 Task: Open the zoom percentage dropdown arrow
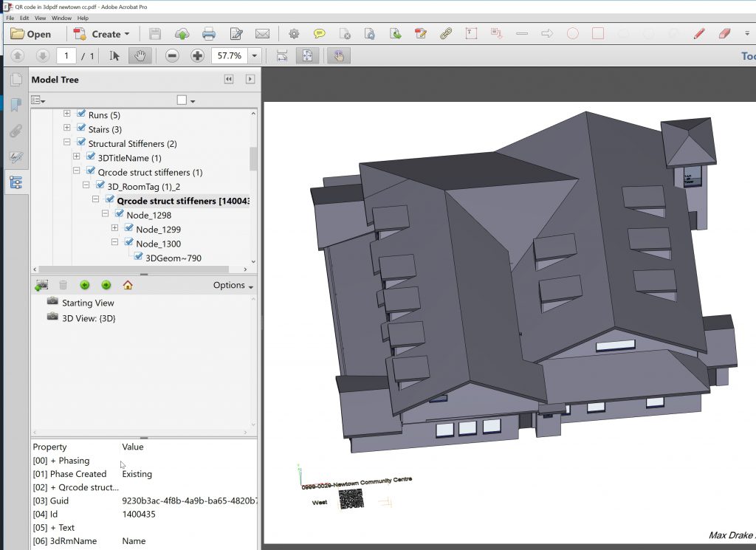click(x=255, y=56)
